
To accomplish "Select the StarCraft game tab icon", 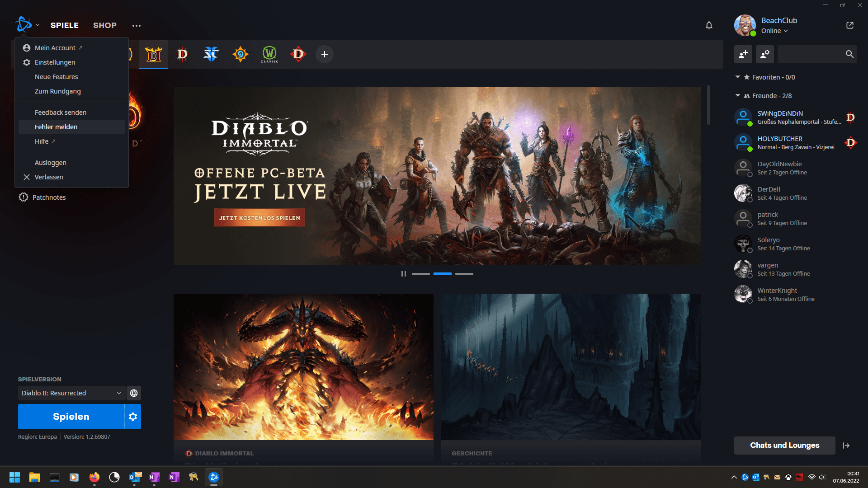I will tap(211, 54).
